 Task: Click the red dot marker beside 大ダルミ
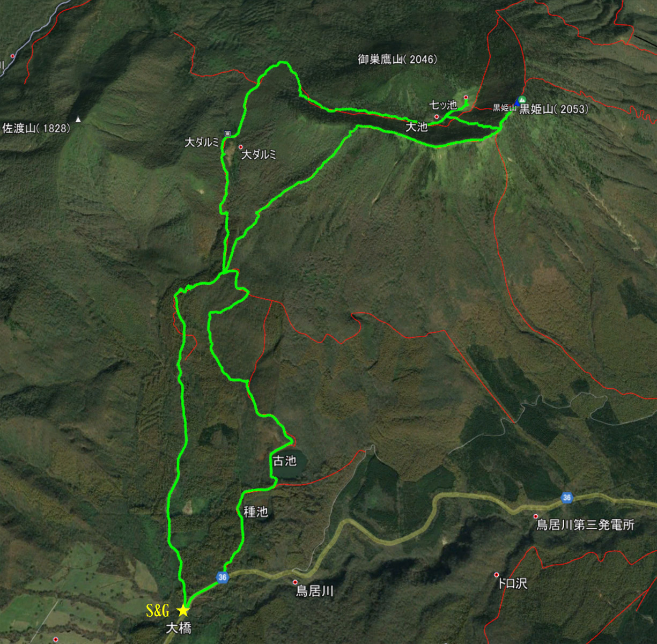[241, 147]
